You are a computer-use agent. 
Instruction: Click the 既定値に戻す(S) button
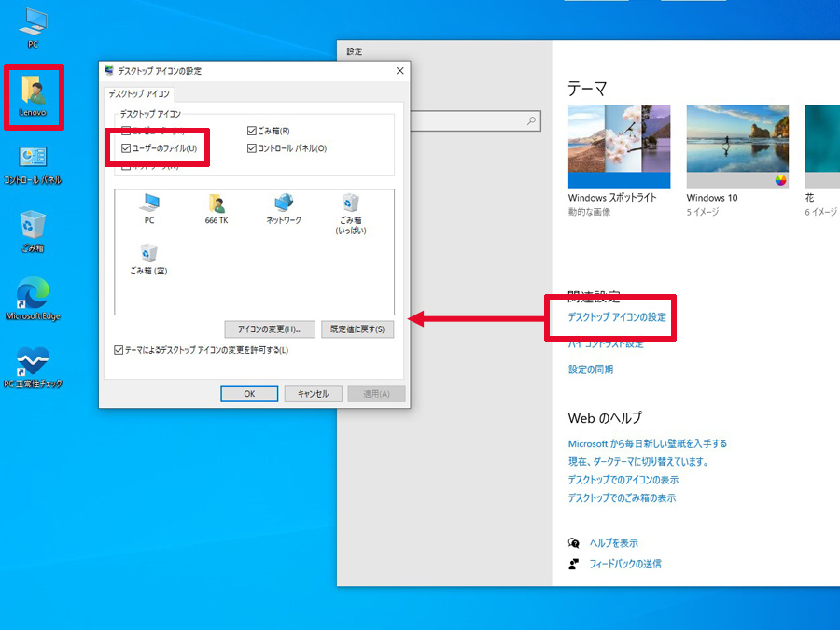click(357, 329)
